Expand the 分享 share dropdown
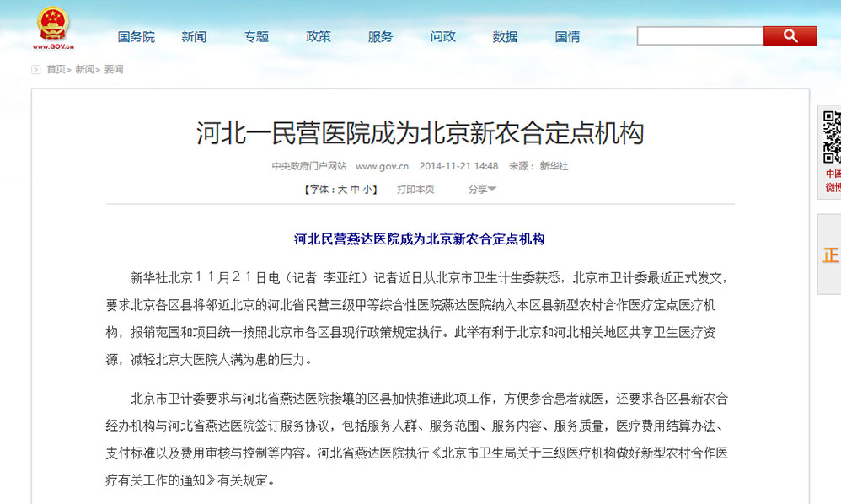The height and width of the screenshot is (504, 841). [482, 190]
